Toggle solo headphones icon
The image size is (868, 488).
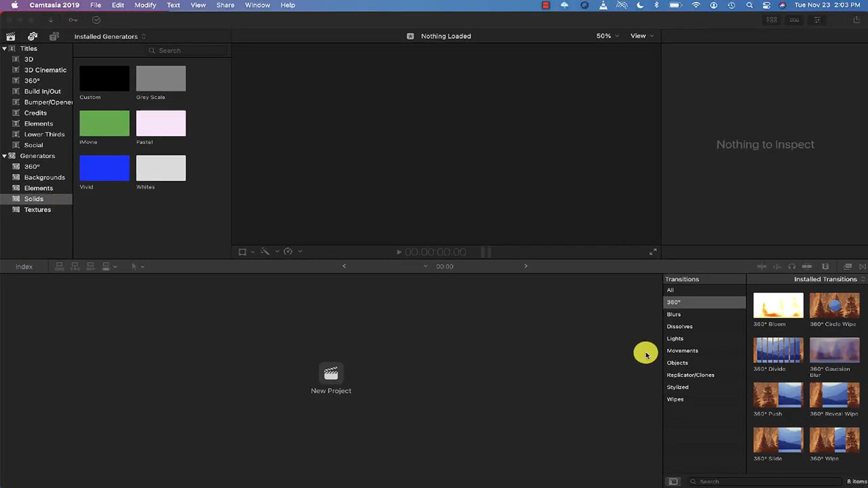(x=792, y=267)
